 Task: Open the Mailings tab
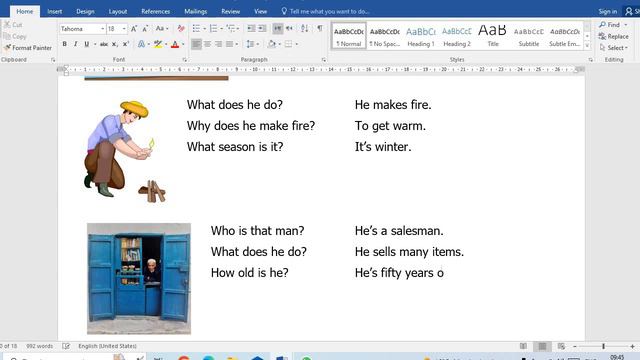[196, 11]
